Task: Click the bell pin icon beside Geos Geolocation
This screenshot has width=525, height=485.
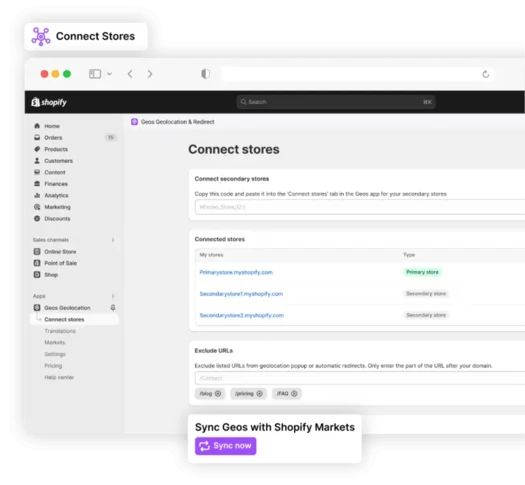Action: click(x=113, y=307)
